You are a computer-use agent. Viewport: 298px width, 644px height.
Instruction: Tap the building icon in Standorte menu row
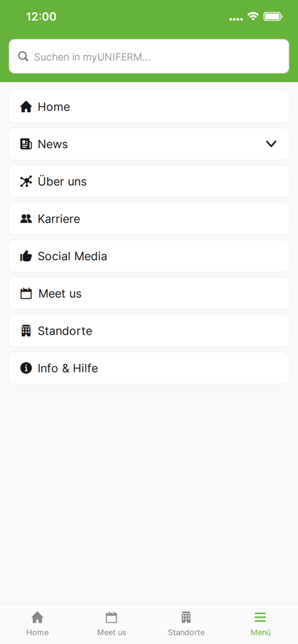click(x=26, y=330)
